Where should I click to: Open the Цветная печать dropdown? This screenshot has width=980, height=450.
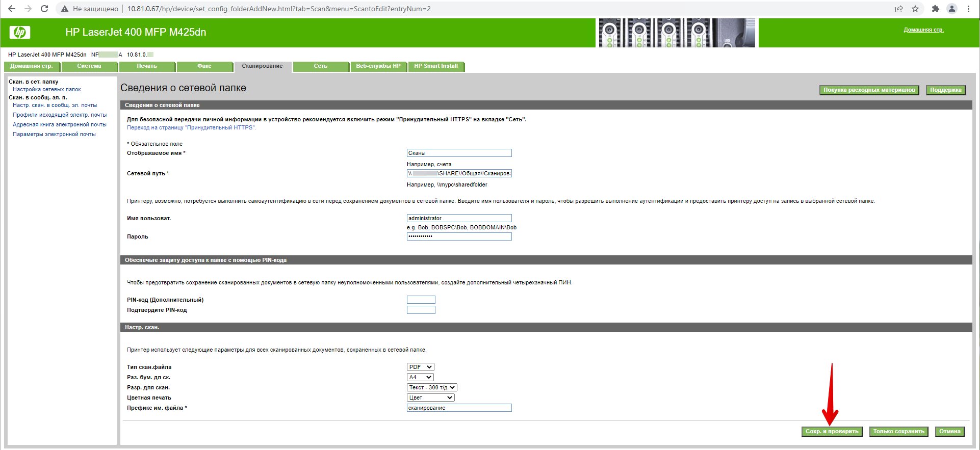[x=430, y=398]
